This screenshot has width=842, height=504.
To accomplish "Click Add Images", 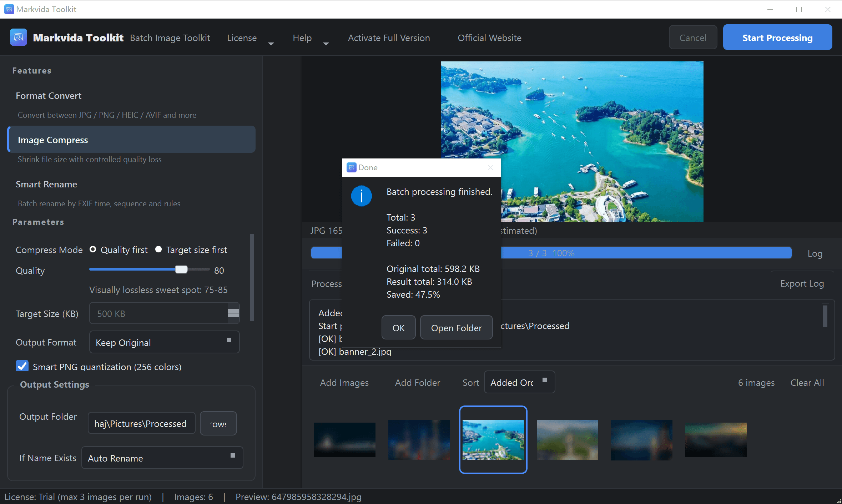I will click(x=344, y=382).
